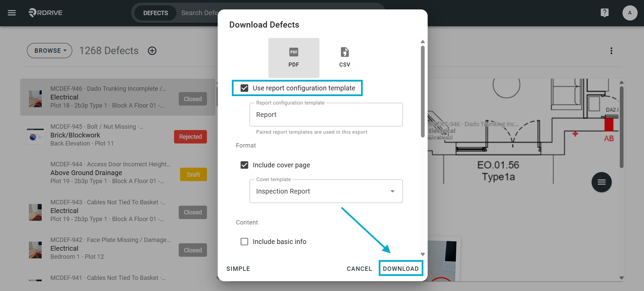Viewport: 644px width, 291px height.
Task: Select MCDEF-945 Brick/Blockwork defect title
Action: pyautogui.click(x=75, y=135)
